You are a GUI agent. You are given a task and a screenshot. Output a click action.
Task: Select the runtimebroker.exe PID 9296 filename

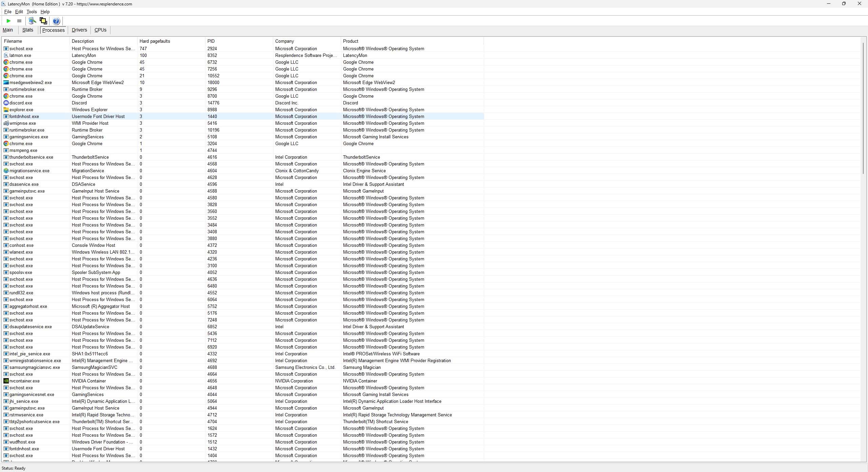[x=27, y=89]
